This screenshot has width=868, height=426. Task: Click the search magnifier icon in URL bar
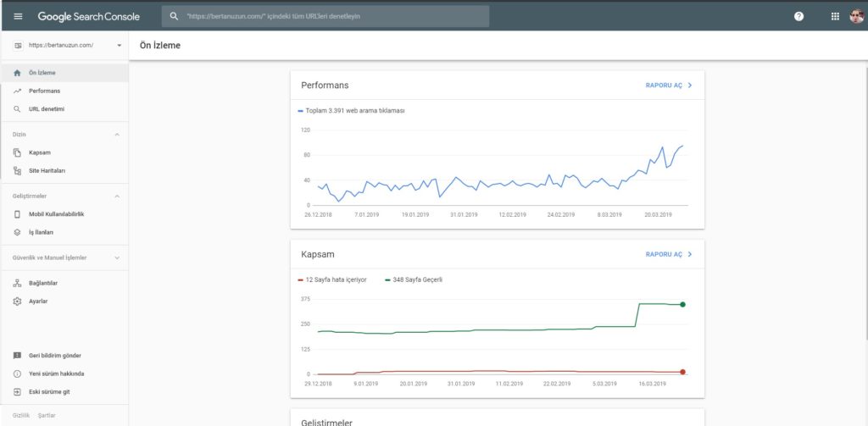(x=174, y=17)
